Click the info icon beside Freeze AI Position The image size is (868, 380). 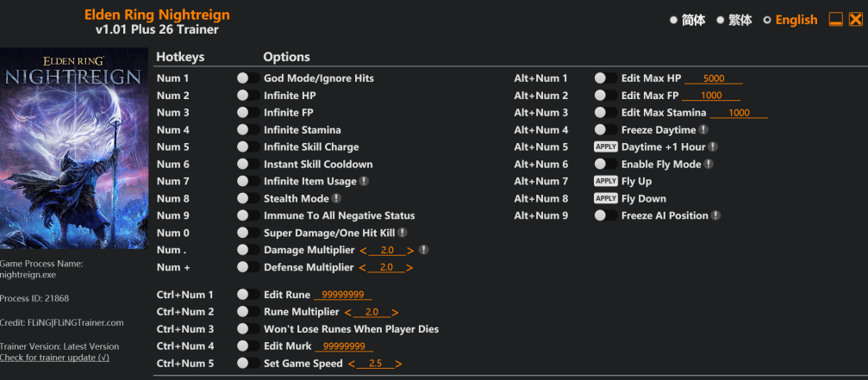click(715, 215)
